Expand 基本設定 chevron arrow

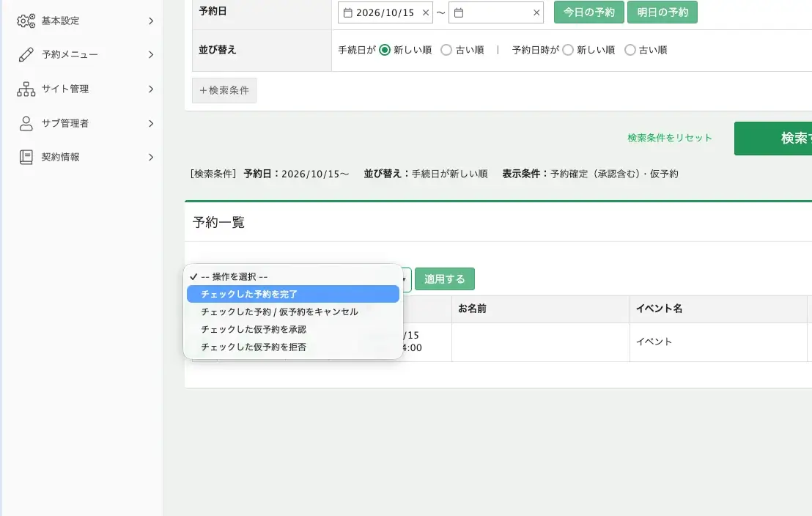[x=151, y=21]
